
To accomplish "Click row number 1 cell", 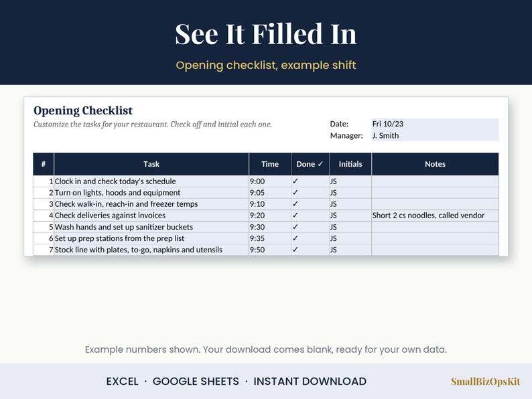I will point(44,181).
